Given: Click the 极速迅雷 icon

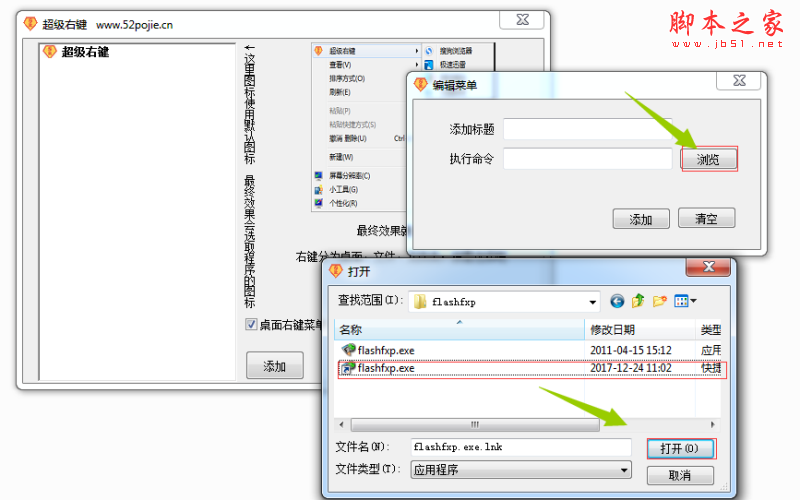Looking at the screenshot, I should 429,64.
